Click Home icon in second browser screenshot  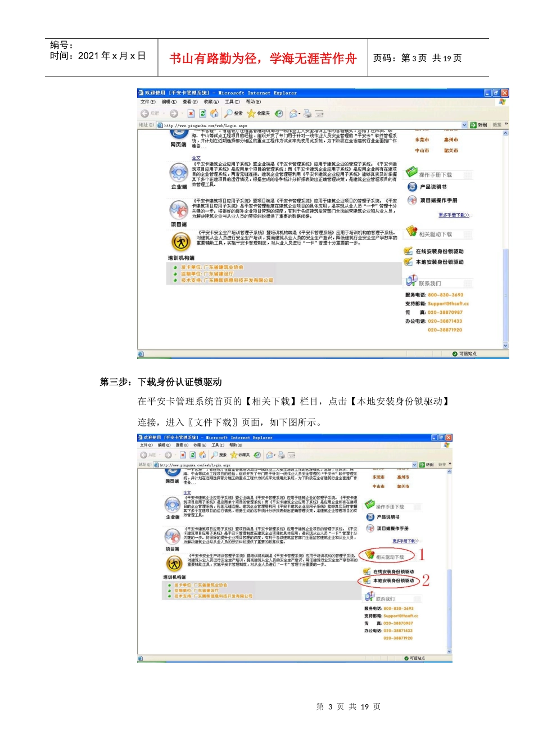202,455
